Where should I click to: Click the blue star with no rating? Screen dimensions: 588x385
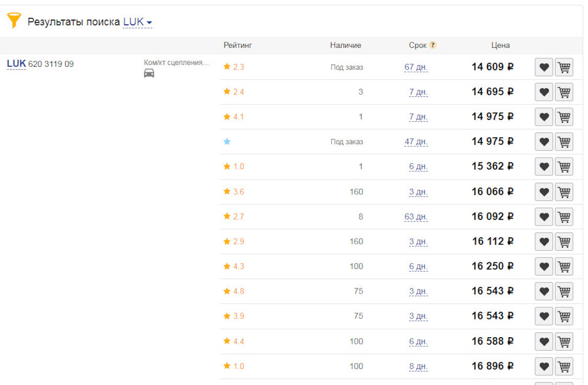click(x=227, y=142)
